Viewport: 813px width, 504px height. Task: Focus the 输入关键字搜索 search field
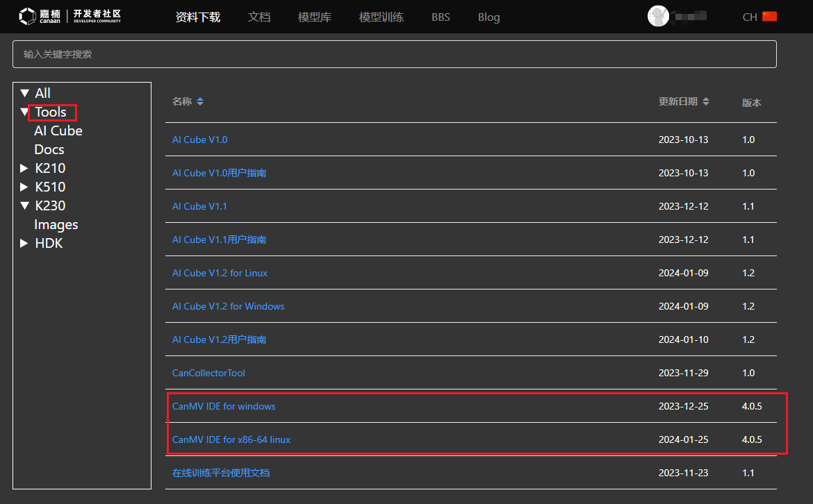point(395,54)
